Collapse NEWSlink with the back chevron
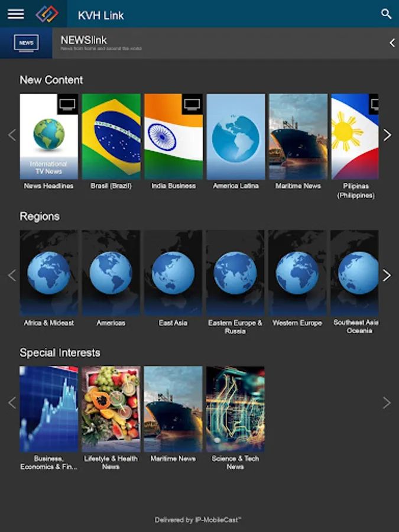This screenshot has height=532, width=399. click(x=392, y=43)
